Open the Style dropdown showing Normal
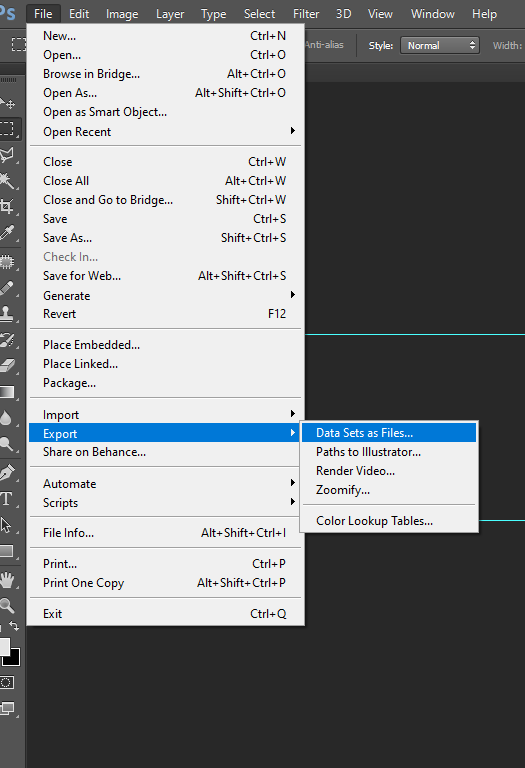 439,46
